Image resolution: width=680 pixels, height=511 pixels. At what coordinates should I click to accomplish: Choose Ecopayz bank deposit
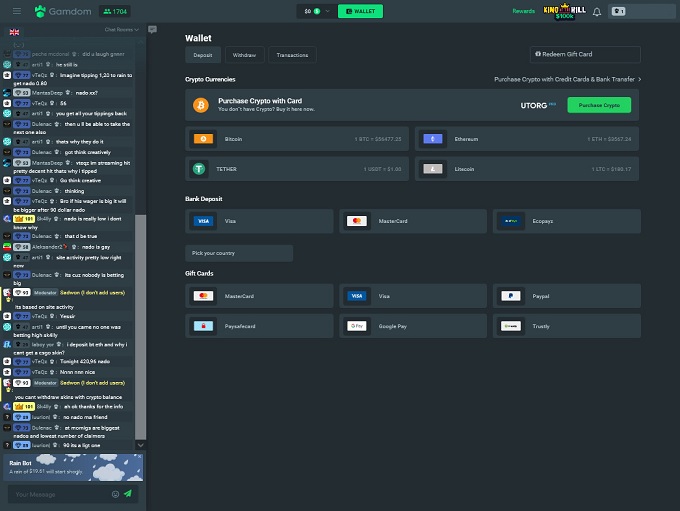[x=567, y=221]
